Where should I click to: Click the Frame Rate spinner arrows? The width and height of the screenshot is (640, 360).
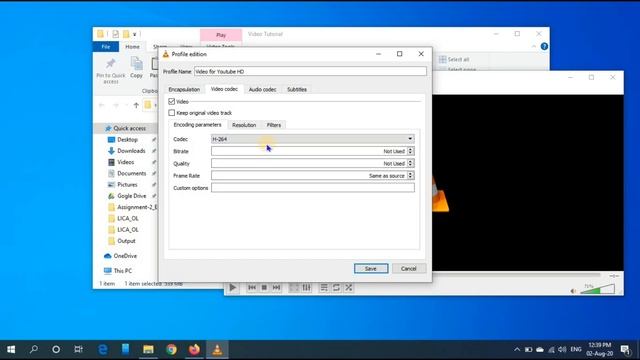coord(411,176)
